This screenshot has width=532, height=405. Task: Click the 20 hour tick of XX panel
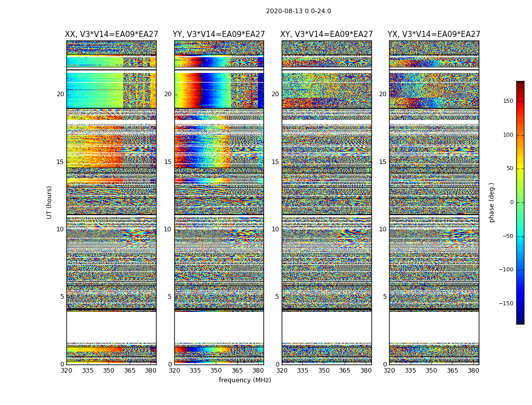[x=60, y=94]
